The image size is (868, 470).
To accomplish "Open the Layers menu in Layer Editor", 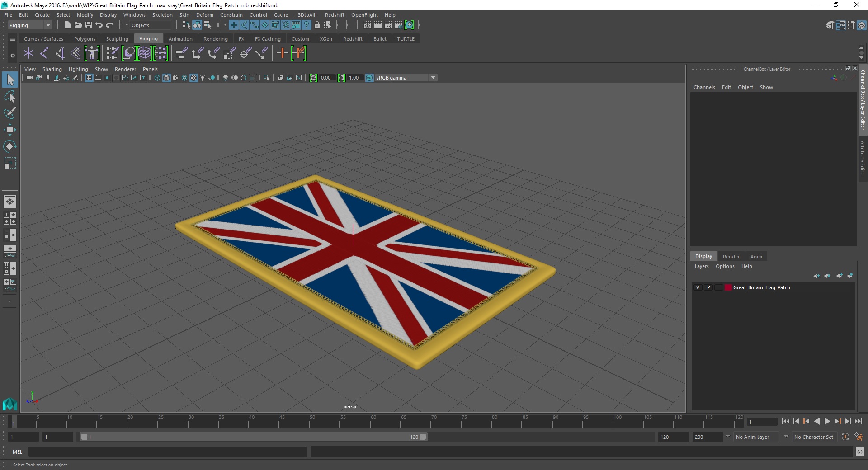I will tap(702, 266).
